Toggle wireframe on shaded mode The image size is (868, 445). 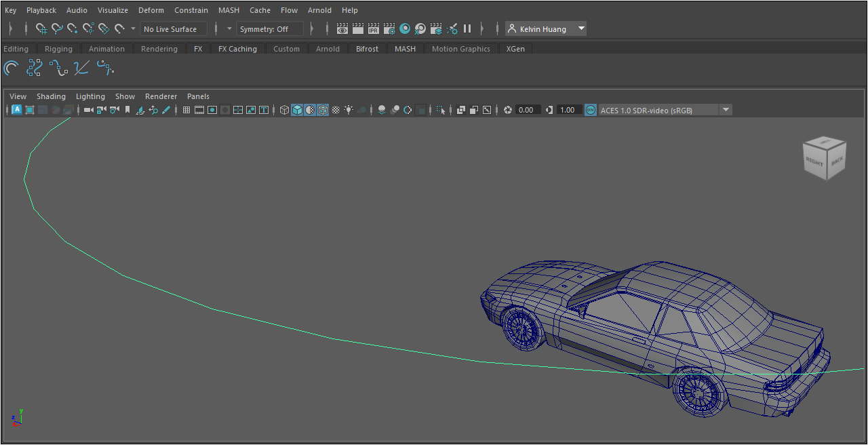coord(323,110)
